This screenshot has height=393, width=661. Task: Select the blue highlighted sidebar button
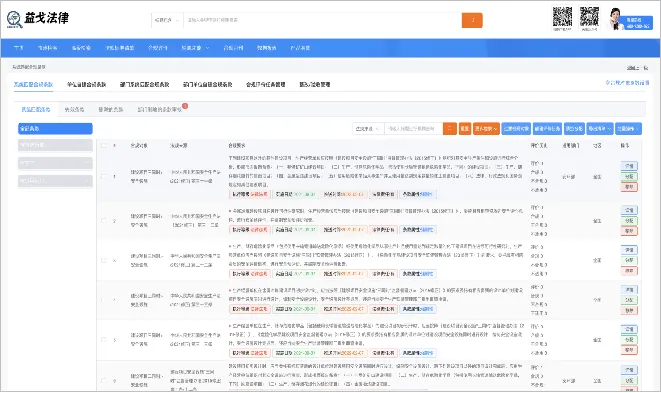point(55,129)
